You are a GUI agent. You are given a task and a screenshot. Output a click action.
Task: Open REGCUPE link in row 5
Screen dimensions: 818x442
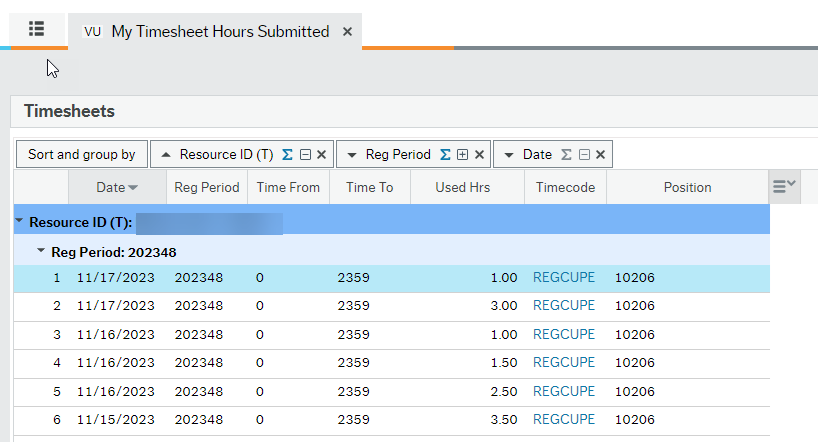point(564,391)
